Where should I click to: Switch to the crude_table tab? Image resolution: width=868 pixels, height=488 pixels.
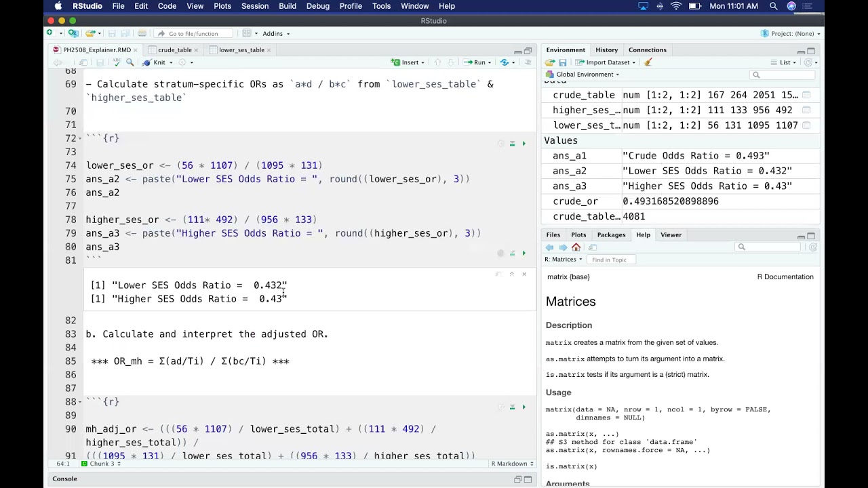(x=175, y=49)
